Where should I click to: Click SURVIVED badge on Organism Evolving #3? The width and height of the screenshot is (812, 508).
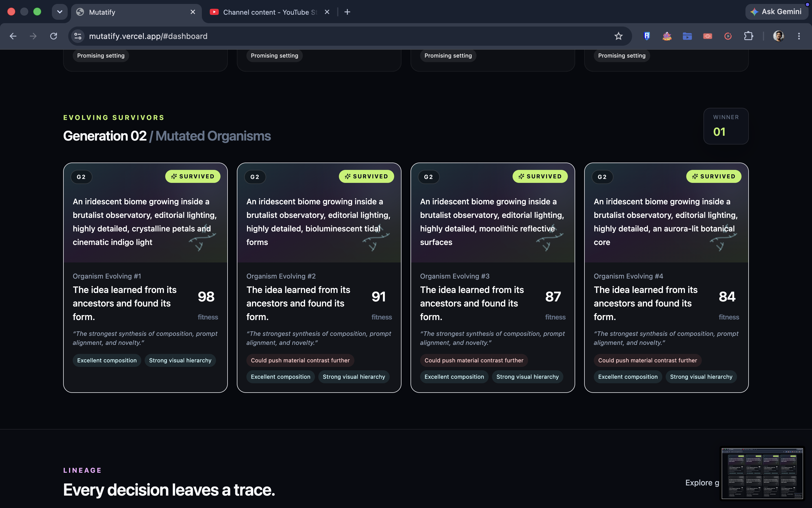click(540, 176)
